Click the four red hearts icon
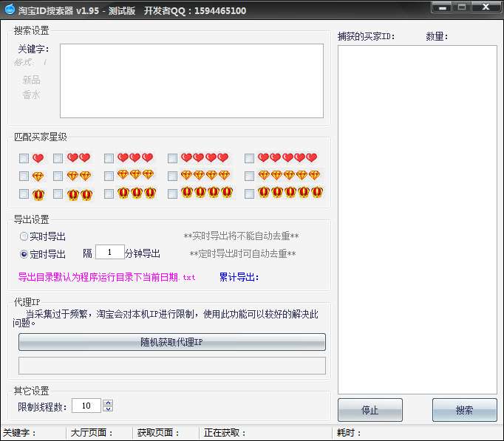The image size is (504, 441). pos(205,157)
